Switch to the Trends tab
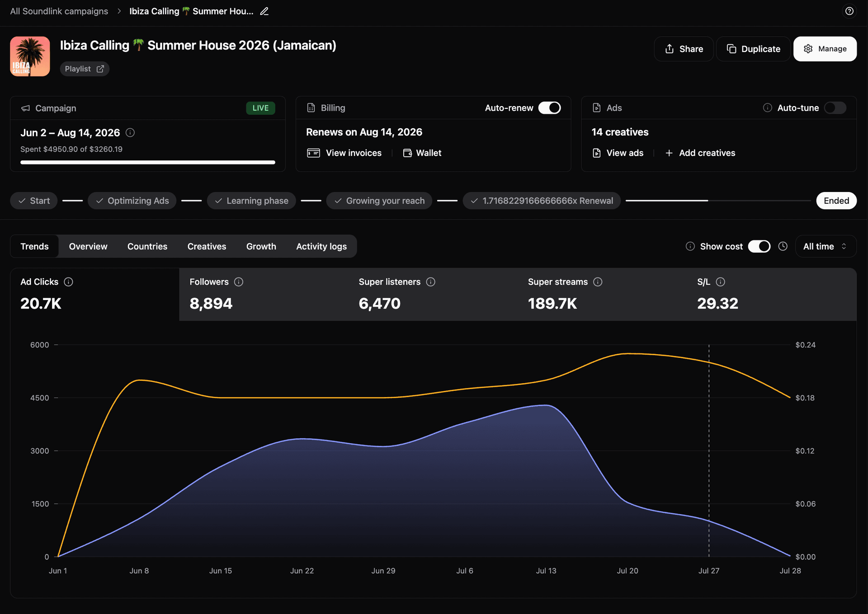This screenshot has height=614, width=868. coord(34,246)
